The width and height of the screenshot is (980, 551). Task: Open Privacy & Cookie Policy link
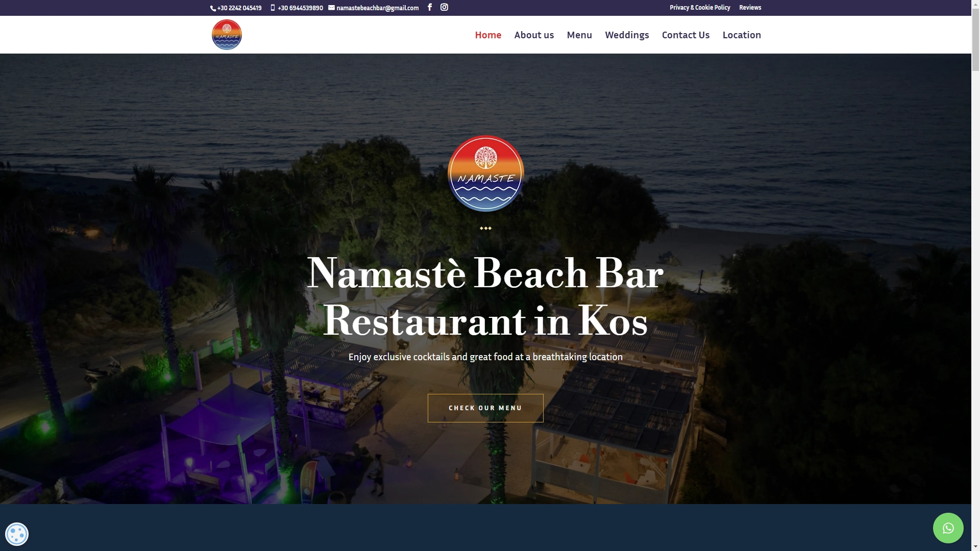[700, 8]
